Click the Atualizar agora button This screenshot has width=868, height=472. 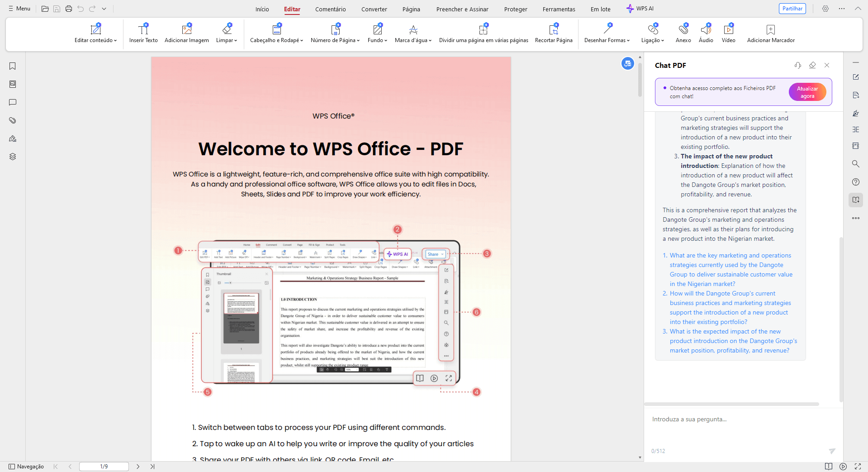[x=807, y=92]
